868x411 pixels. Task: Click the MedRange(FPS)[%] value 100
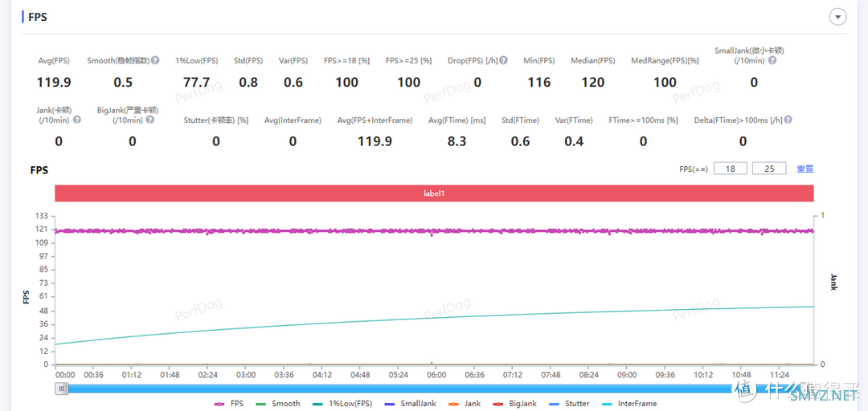(x=665, y=83)
